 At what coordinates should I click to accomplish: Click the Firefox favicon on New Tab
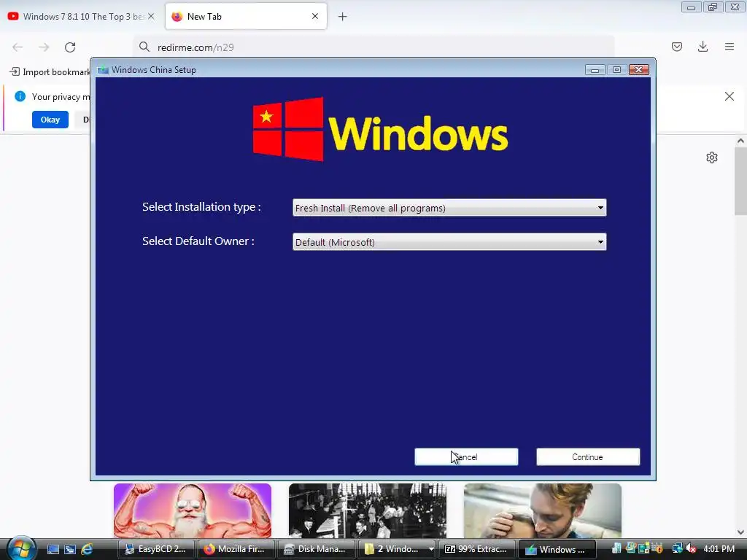[x=177, y=16]
